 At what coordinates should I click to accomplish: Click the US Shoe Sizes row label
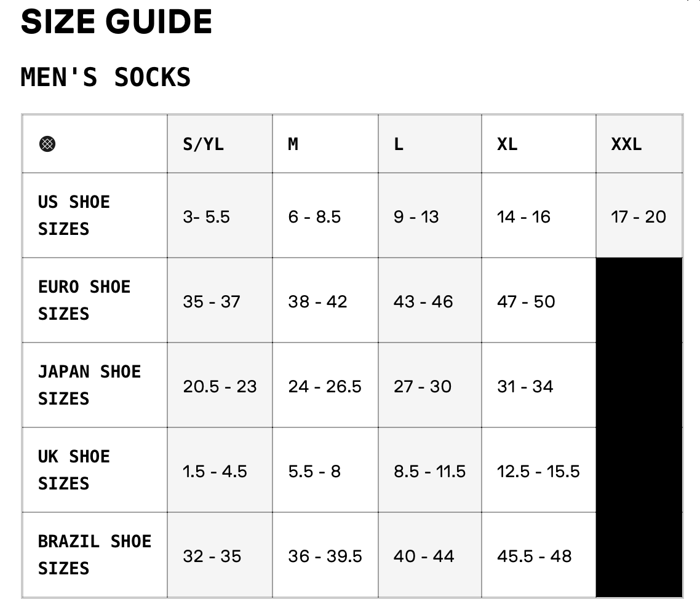point(74,215)
